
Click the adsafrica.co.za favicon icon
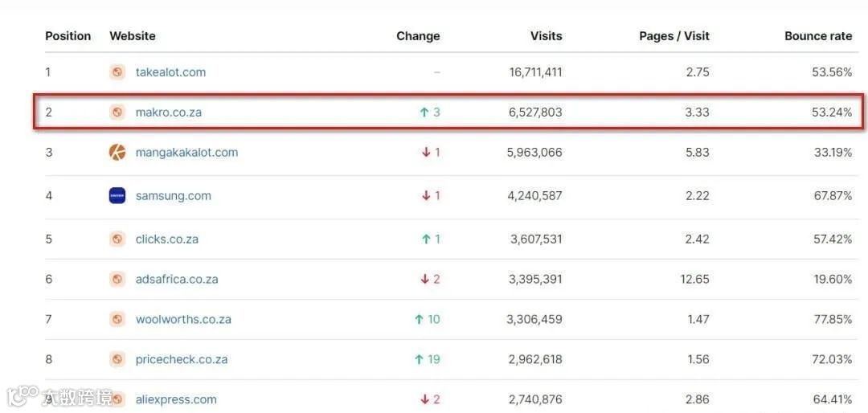click(117, 280)
